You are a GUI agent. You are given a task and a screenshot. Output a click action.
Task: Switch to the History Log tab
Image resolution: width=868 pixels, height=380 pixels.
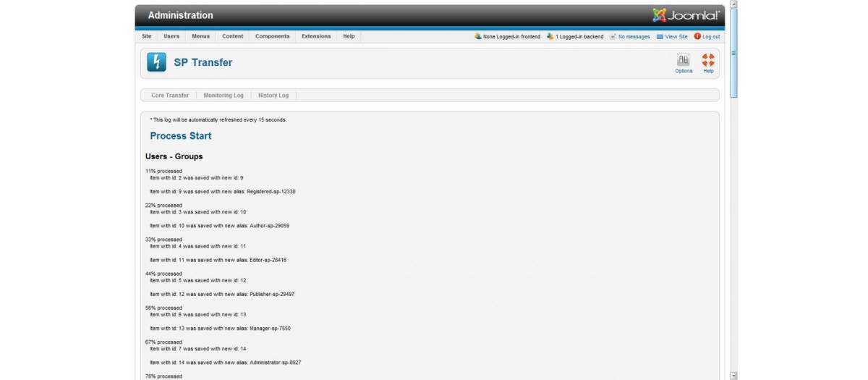point(273,96)
